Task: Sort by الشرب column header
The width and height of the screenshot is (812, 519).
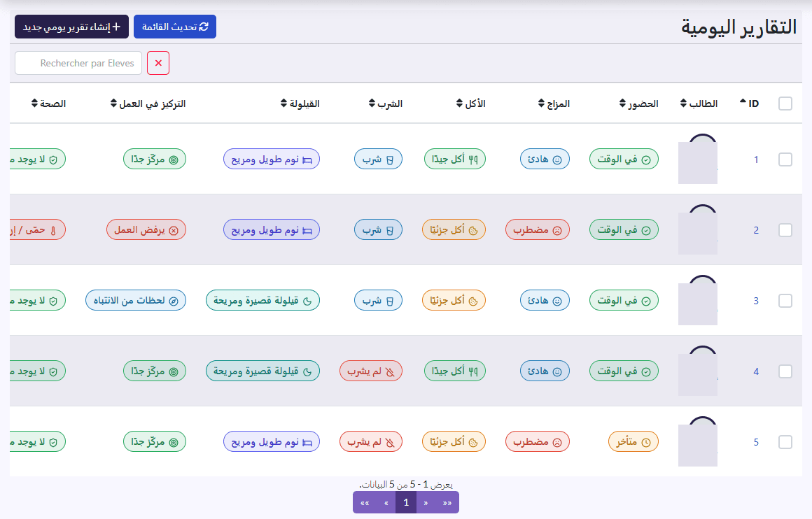Action: (385, 104)
